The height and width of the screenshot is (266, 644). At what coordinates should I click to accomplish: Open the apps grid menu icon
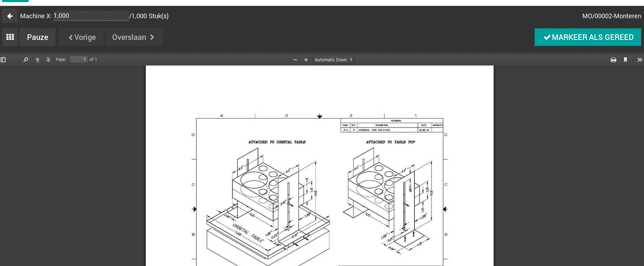click(10, 37)
